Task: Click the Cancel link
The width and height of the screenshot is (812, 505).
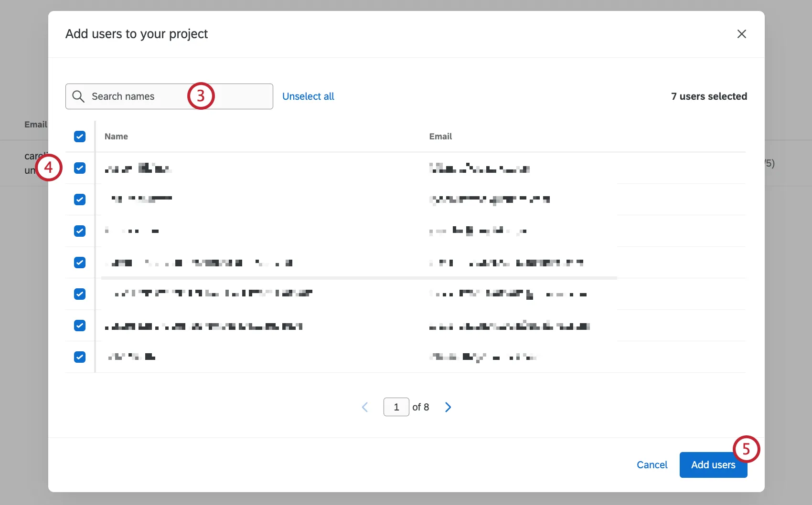Action: (x=652, y=464)
